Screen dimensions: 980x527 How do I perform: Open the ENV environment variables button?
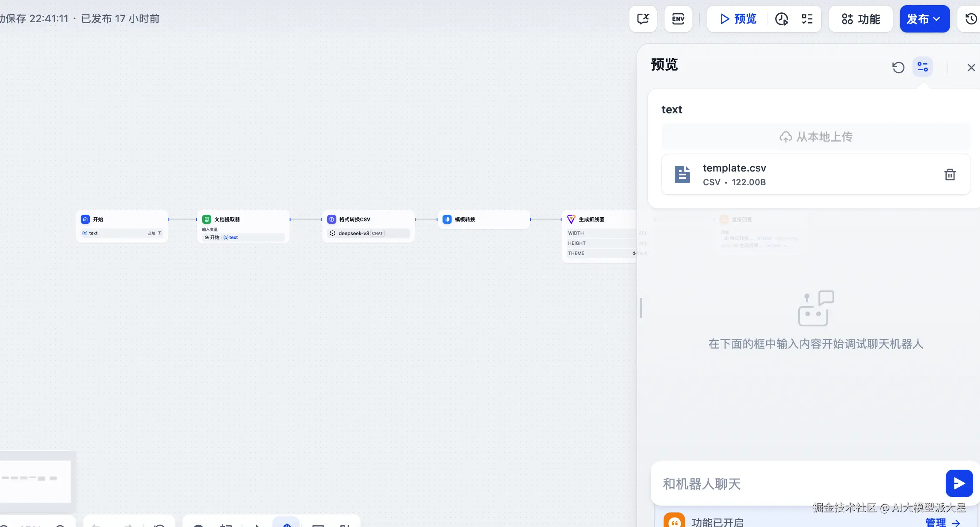[678, 19]
